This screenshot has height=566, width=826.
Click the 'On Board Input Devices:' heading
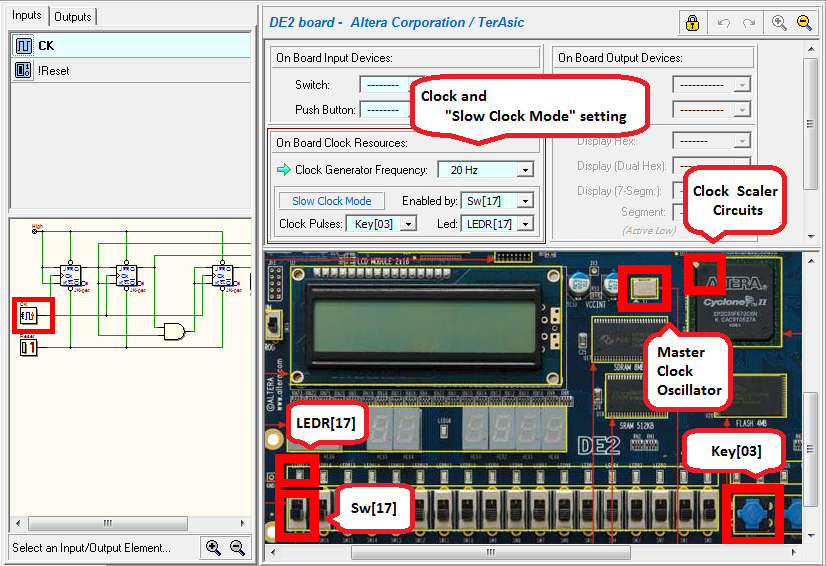click(334, 58)
